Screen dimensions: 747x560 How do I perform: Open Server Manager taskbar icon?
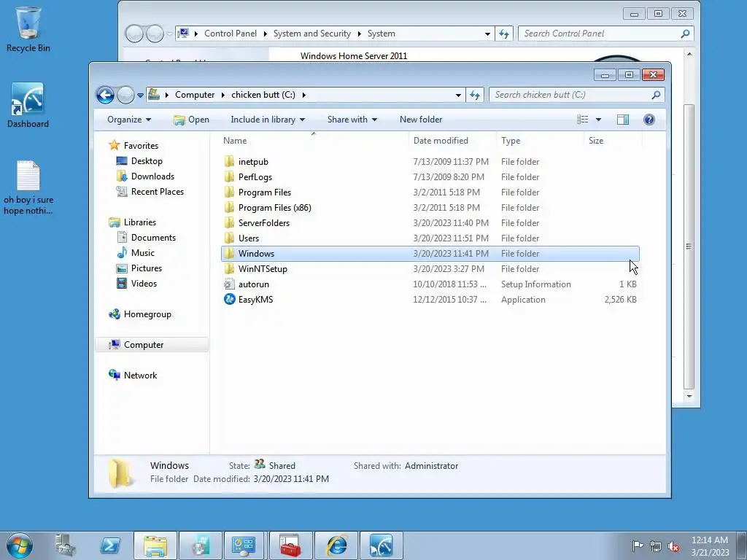[65, 545]
